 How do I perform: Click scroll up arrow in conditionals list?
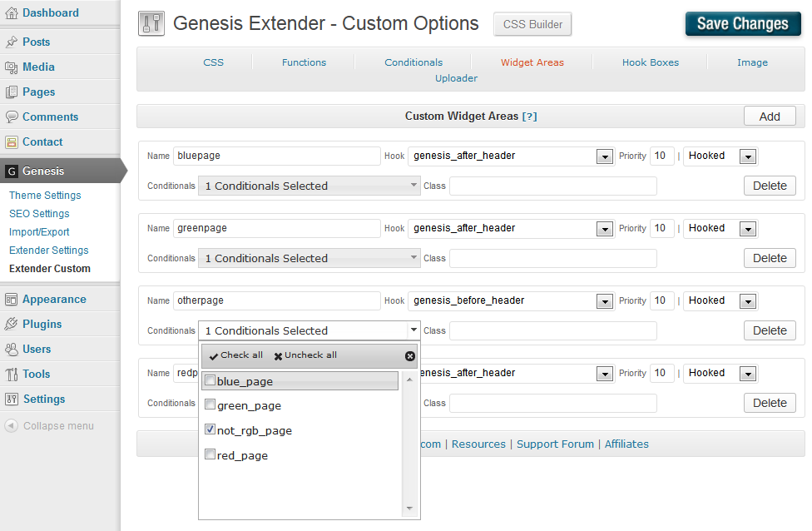pos(409,380)
